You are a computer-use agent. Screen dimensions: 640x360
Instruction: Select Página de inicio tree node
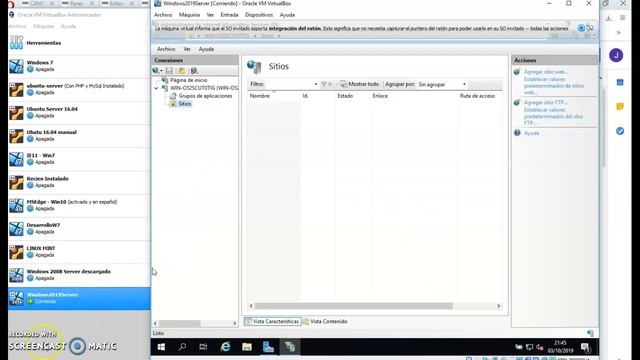tap(189, 80)
